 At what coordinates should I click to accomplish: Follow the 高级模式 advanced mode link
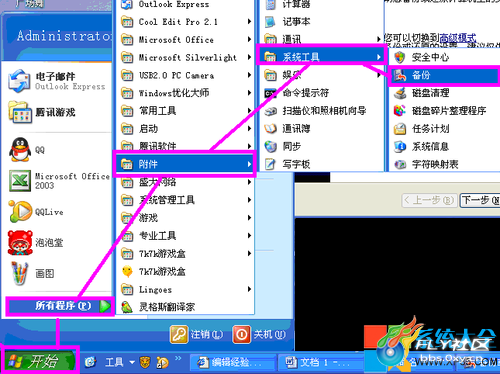458,38
